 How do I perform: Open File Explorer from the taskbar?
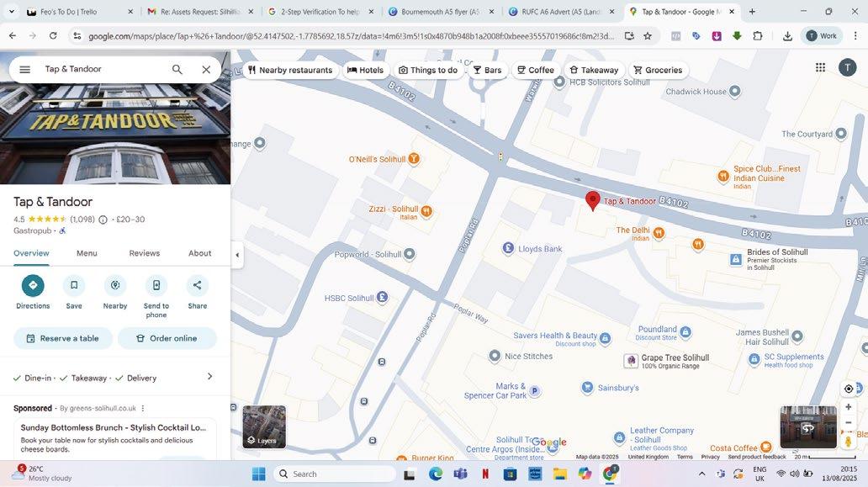(560, 474)
